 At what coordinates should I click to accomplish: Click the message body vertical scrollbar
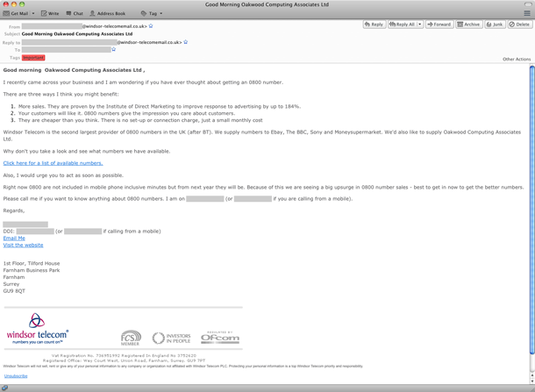pos(531,210)
